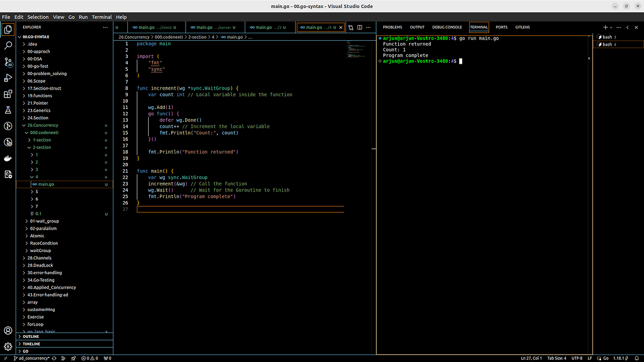Open the Extensions view
Viewport: 644px width, 362px height.
(x=8, y=94)
